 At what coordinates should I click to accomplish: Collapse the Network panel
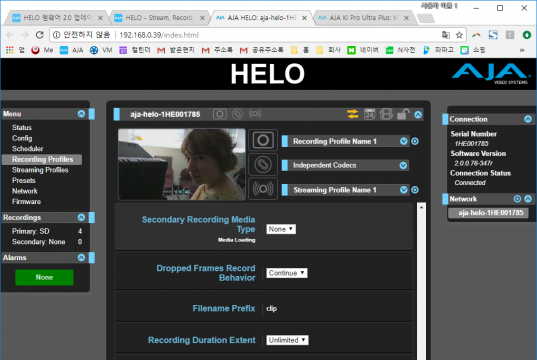coord(528,199)
